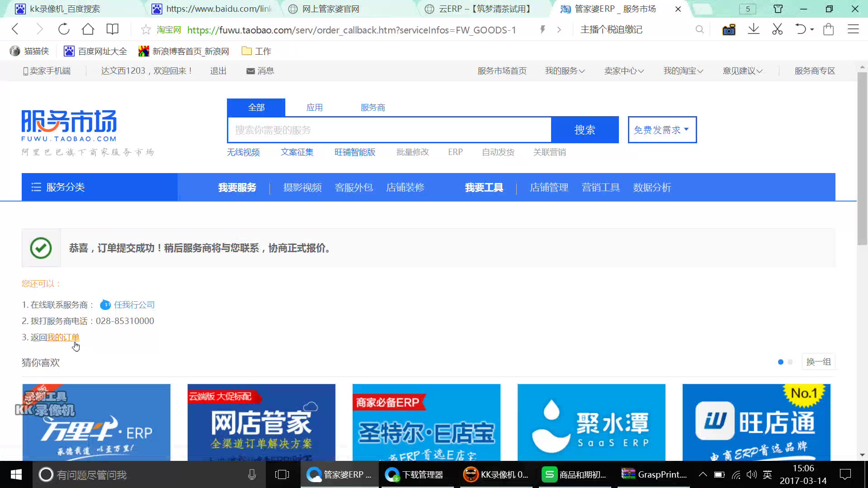Switch to the 网上管家婆官网 browser tab
This screenshot has width=868, height=488.
click(x=348, y=9)
